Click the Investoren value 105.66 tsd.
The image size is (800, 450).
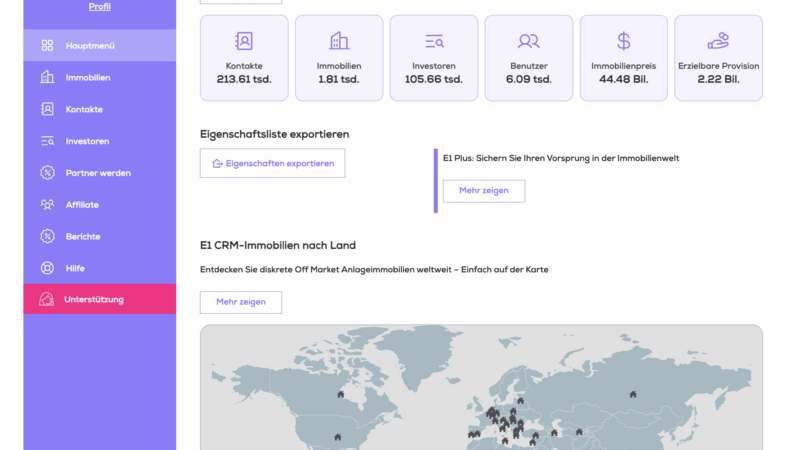(434, 80)
